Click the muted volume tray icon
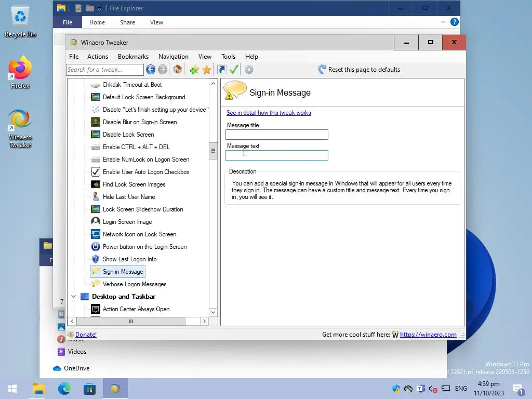Viewport: 532px width, 399px height. [433, 389]
